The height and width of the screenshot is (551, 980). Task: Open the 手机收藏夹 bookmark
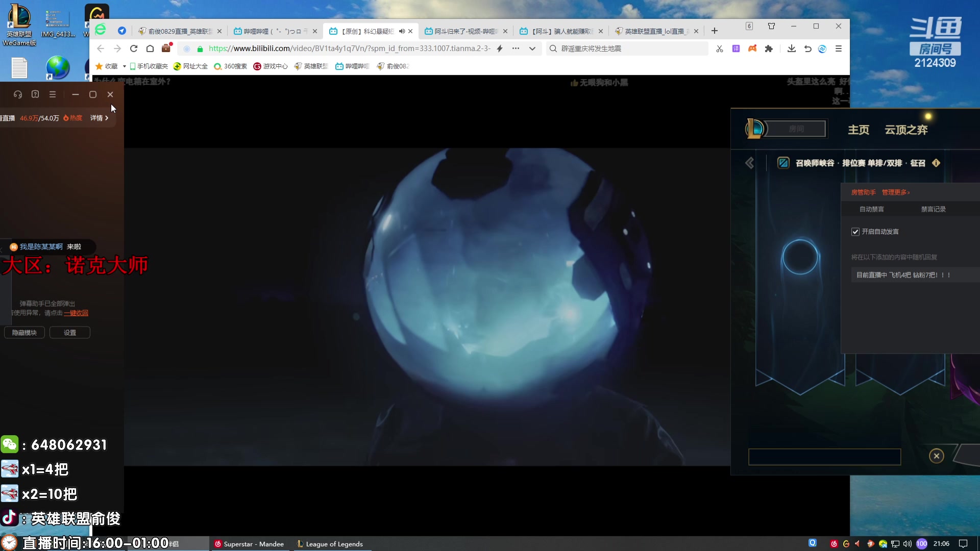pos(149,66)
